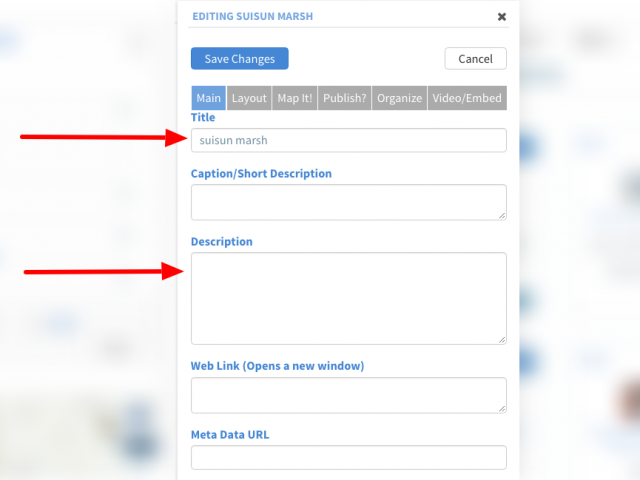Click the Save Changes button
The width and height of the screenshot is (640, 480).
(240, 58)
